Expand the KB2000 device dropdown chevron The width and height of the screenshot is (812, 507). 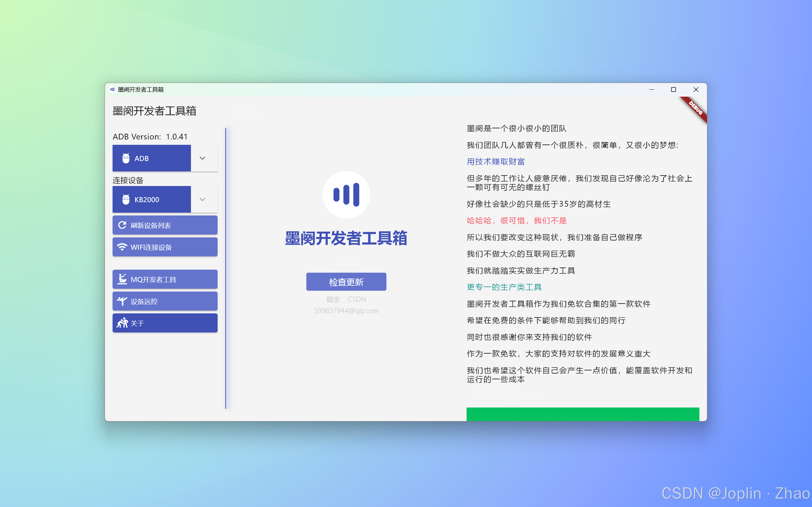[202, 200]
